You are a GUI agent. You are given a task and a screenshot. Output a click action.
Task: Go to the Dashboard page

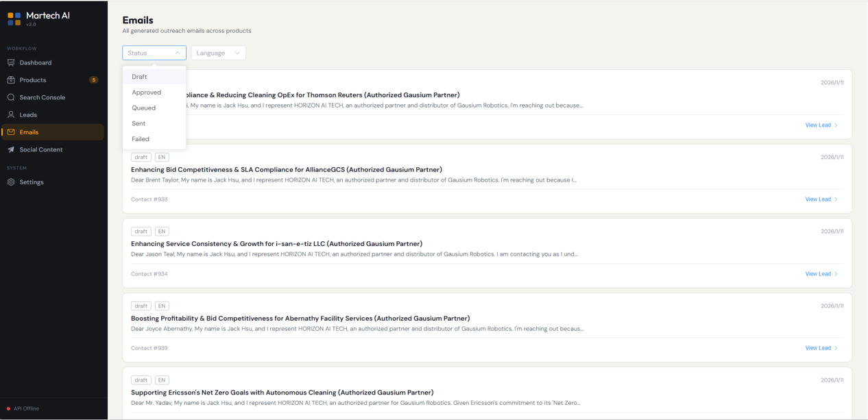click(53, 62)
